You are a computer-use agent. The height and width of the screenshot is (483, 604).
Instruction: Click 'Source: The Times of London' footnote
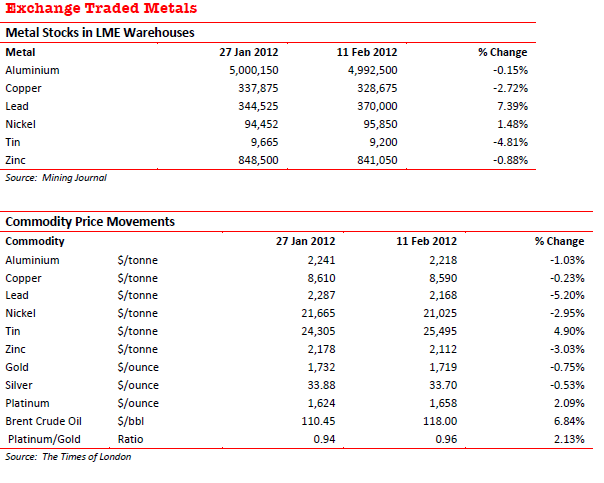pos(68,457)
